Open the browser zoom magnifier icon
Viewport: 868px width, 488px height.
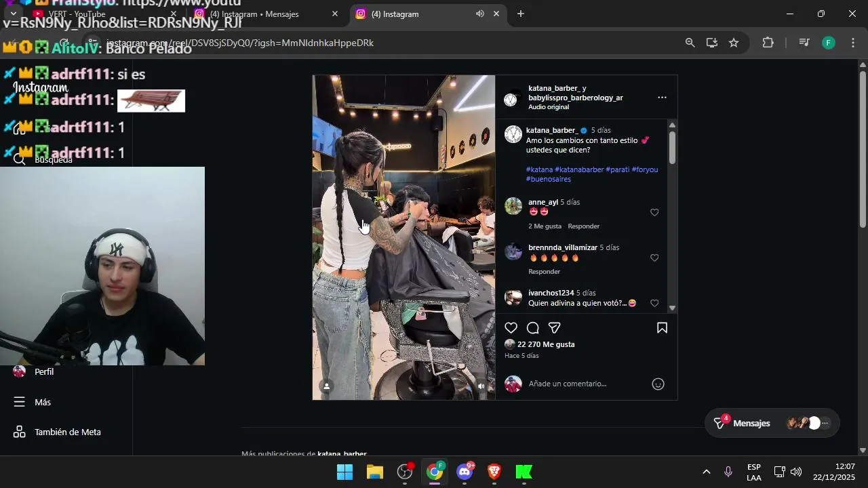(690, 43)
